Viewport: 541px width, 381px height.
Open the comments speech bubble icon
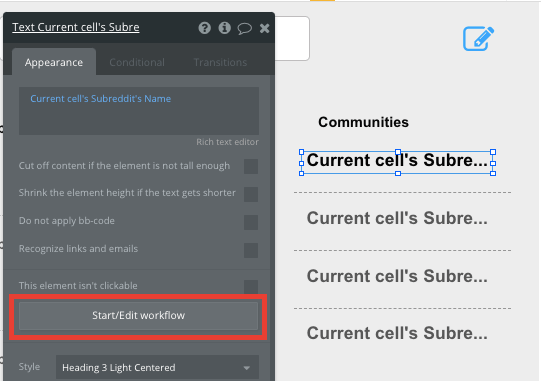click(244, 28)
